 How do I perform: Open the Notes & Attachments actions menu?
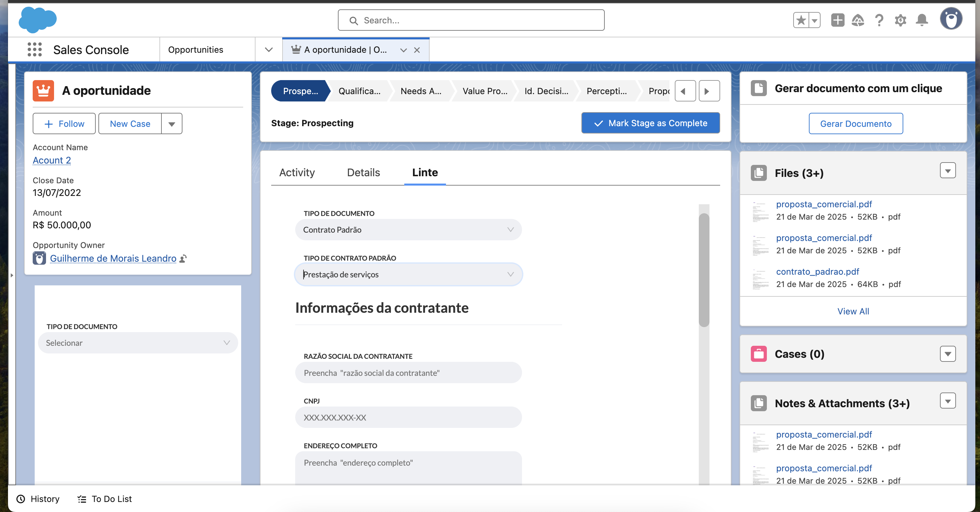(x=947, y=401)
